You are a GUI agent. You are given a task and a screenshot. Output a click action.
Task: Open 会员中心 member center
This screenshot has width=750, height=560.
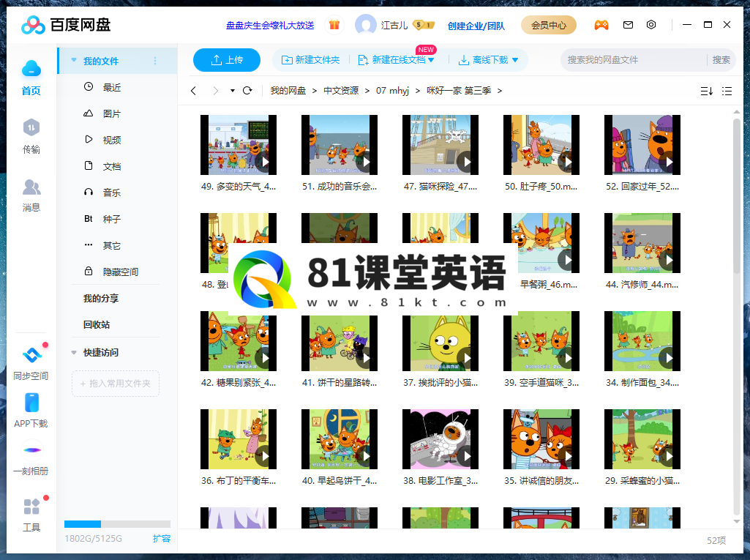[549, 25]
